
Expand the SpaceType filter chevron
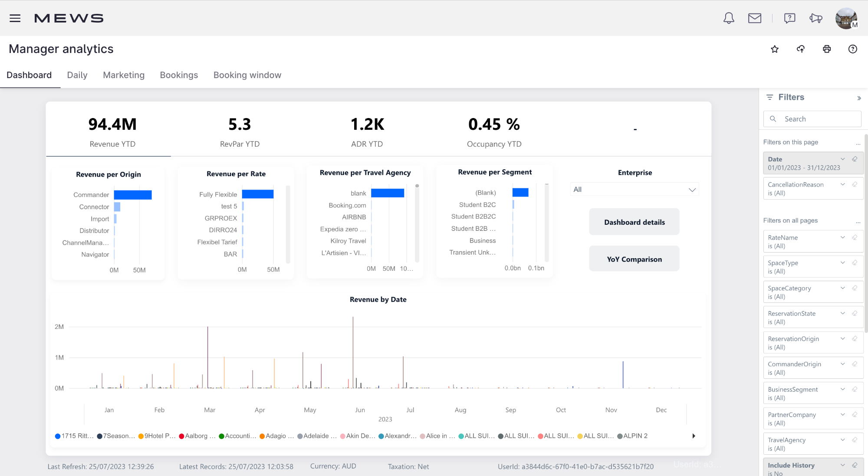click(x=842, y=263)
